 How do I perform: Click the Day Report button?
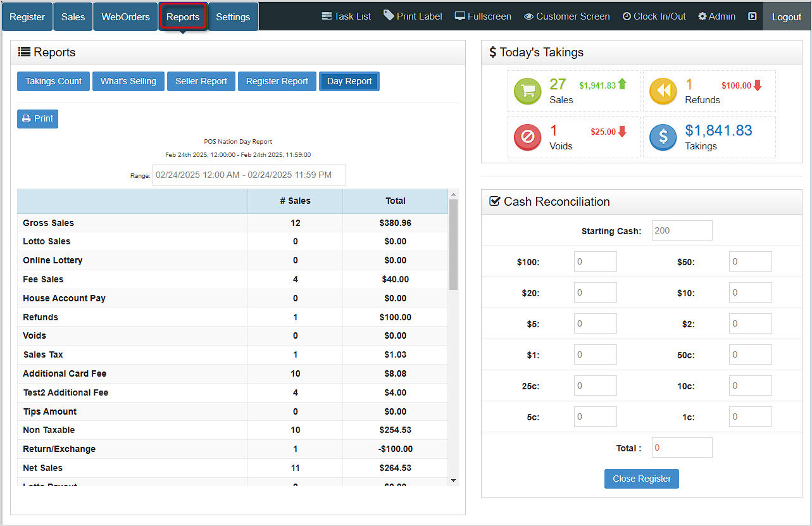point(349,81)
